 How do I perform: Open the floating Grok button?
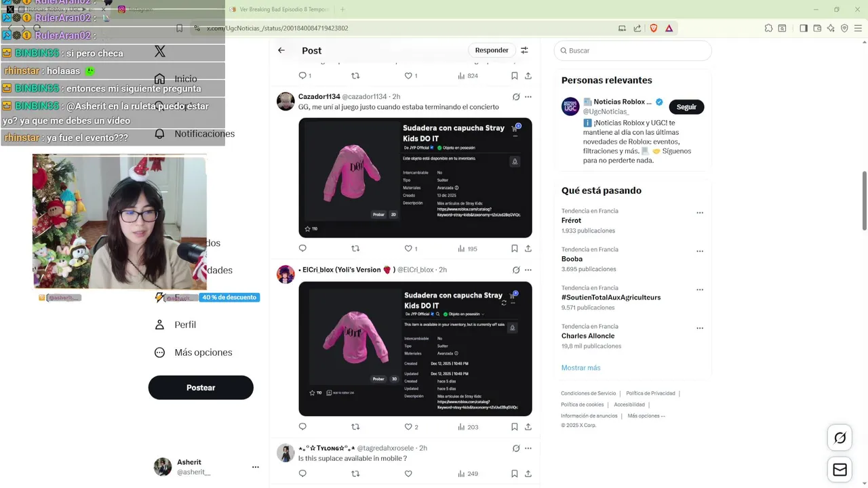840,438
